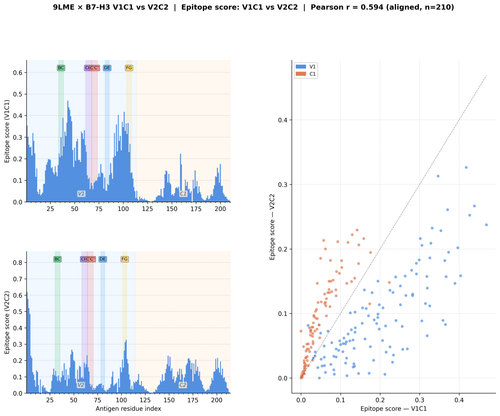
Task: Click the 'V1' legend text
Action: click(312, 67)
